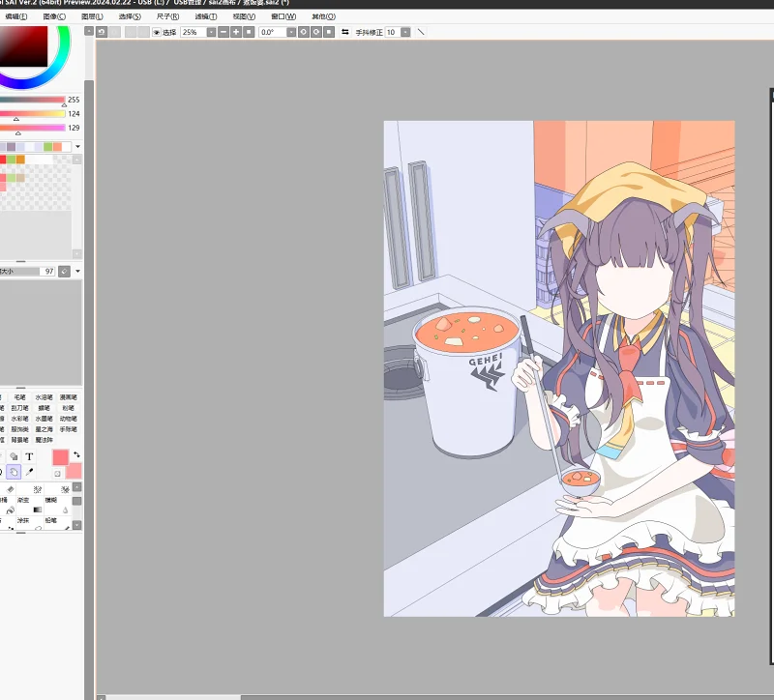The width and height of the screenshot is (774, 700).
Task: Click the color wheel saturation square
Action: click(x=23, y=46)
